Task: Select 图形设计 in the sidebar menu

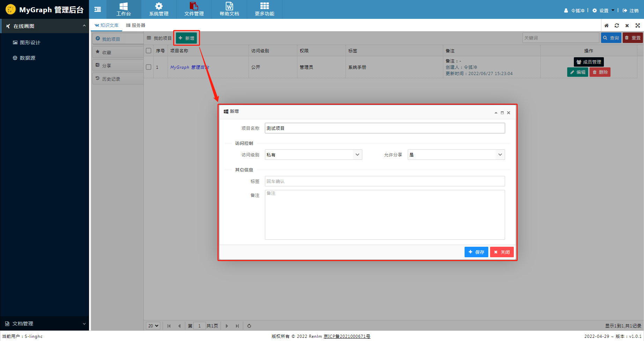Action: (x=30, y=43)
